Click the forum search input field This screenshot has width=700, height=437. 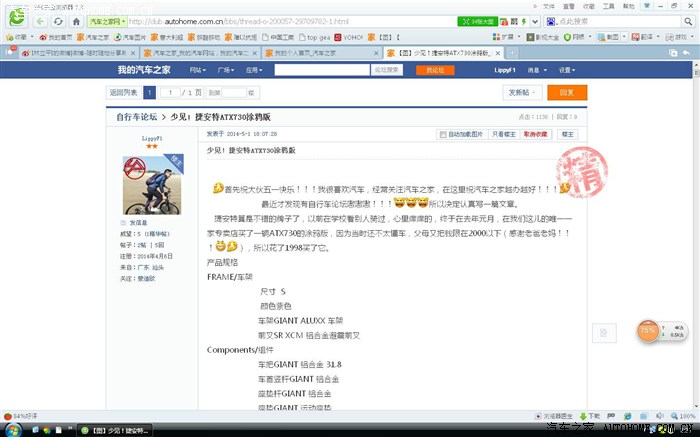tap(318, 70)
